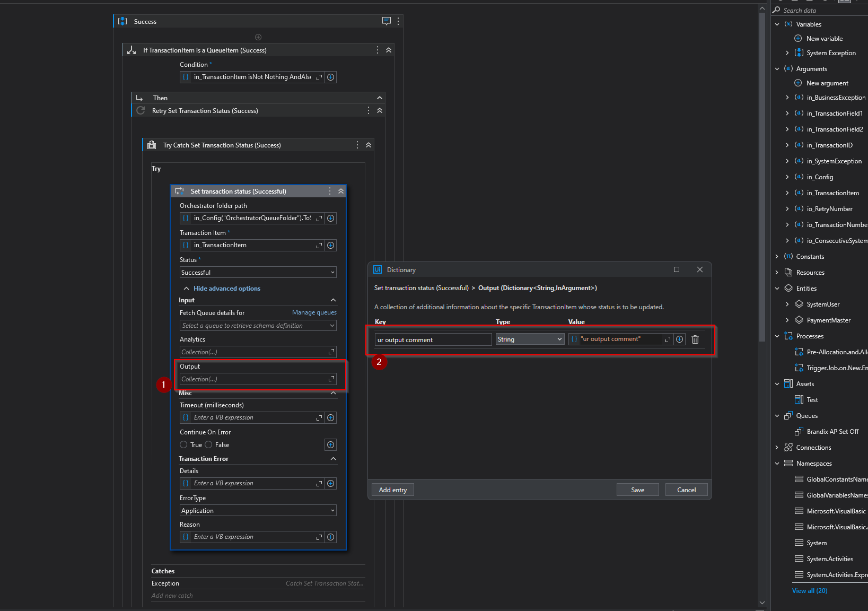Click the plus icon below the Success header
The image size is (868, 611).
[x=258, y=37]
